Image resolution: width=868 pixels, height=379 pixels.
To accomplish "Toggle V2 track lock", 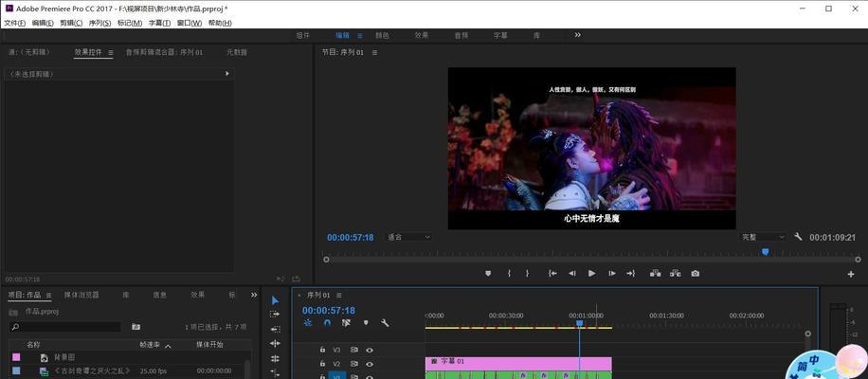I will pos(322,364).
